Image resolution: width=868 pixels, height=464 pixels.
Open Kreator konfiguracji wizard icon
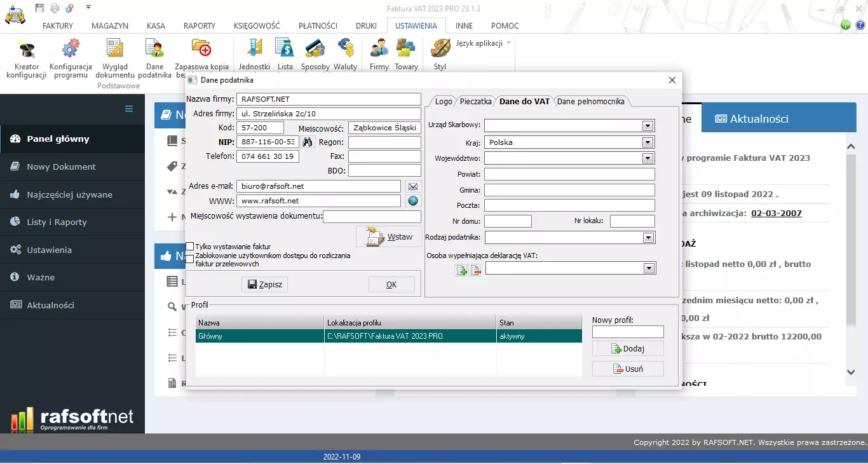(26, 50)
